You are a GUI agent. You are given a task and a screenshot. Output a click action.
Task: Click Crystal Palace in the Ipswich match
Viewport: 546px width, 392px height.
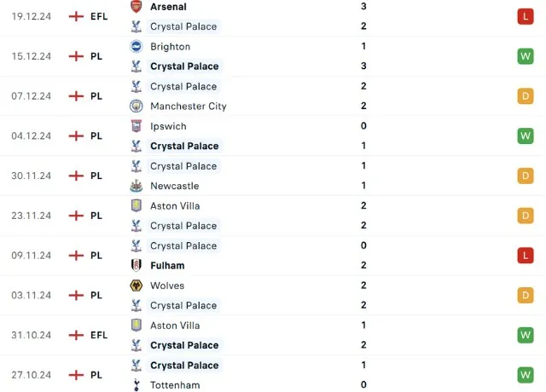(x=184, y=146)
